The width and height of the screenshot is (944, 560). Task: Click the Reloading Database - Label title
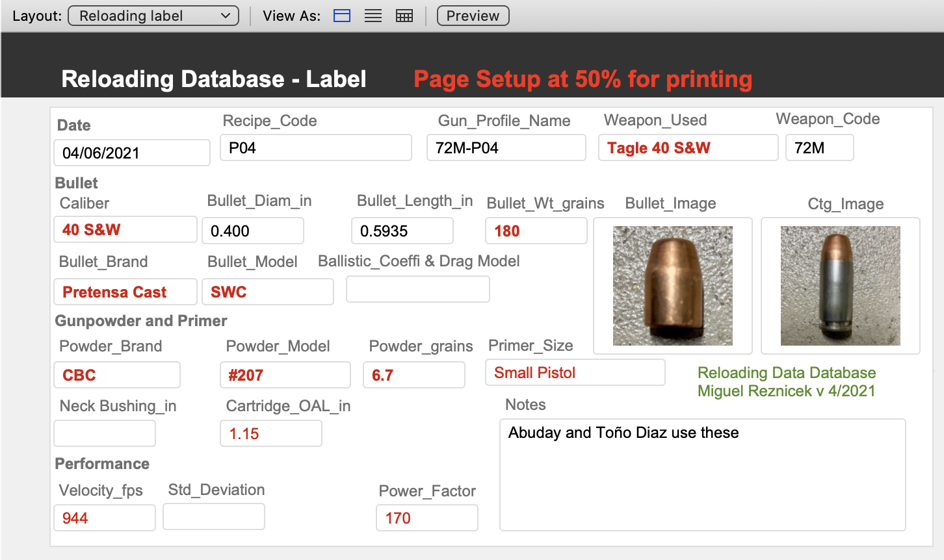[x=214, y=79]
